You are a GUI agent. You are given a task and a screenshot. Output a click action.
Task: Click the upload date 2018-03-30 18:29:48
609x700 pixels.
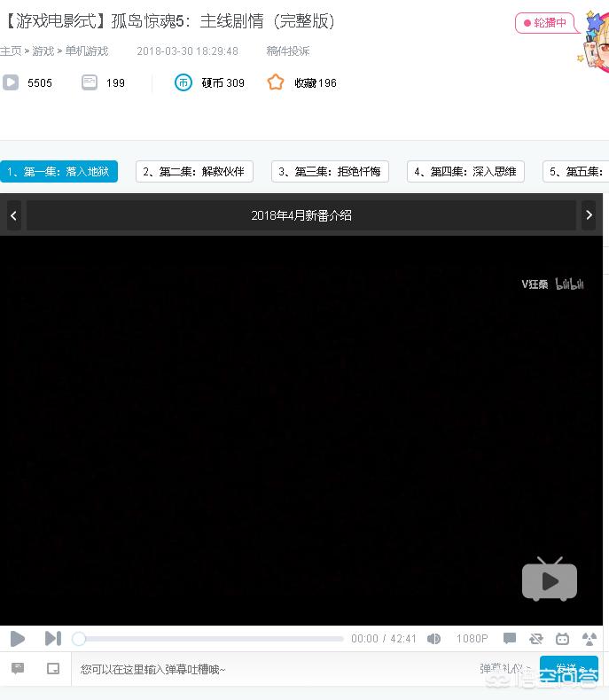click(188, 51)
